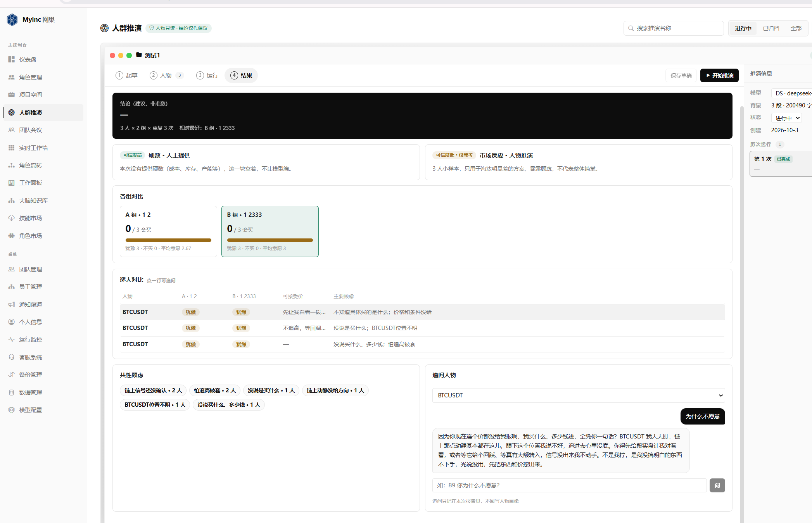Click the 链上信号还没确认 · 2 人 tag
This screenshot has width=812, height=523.
click(x=153, y=390)
